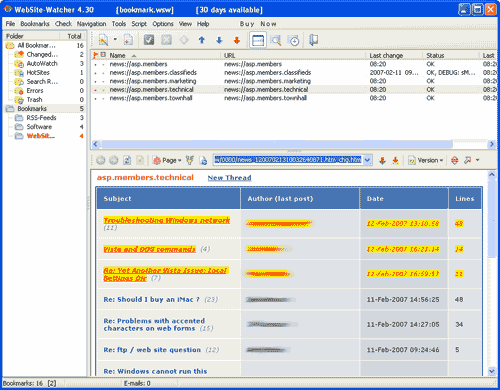
Task: Open the Script menu
Action: pos(139,24)
